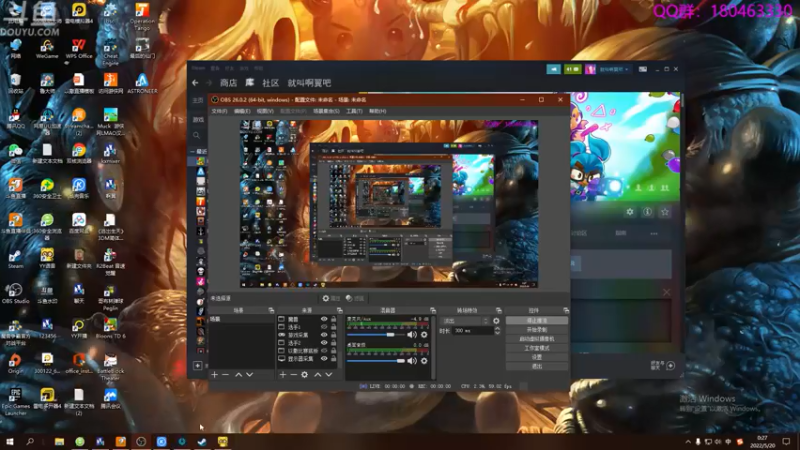Image resolution: width=800 pixels, height=450 pixels.
Task: Click favorite star on Steam game page
Action: tap(665, 212)
